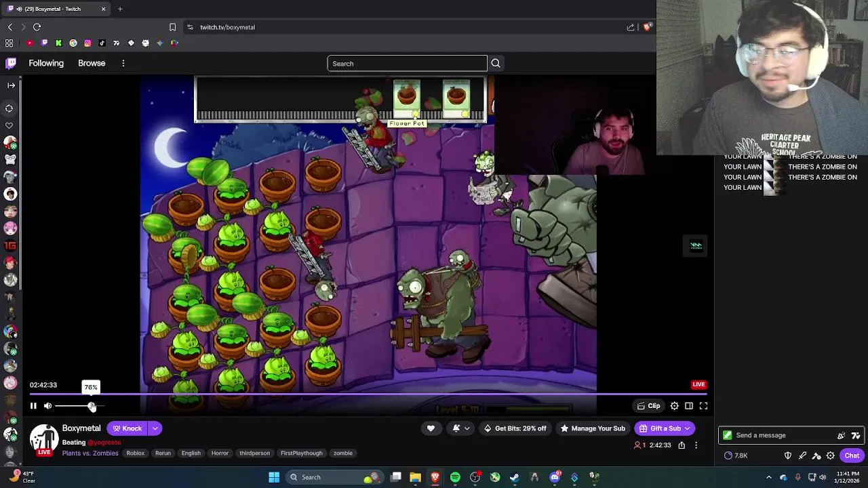
Task: Click the LIVE badge to jump to live
Action: click(698, 384)
